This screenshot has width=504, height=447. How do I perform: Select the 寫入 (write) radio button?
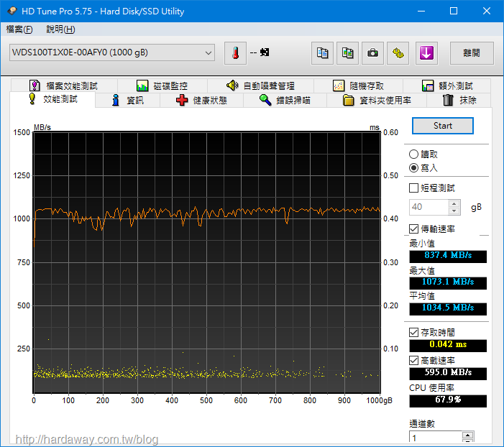pyautogui.click(x=413, y=167)
